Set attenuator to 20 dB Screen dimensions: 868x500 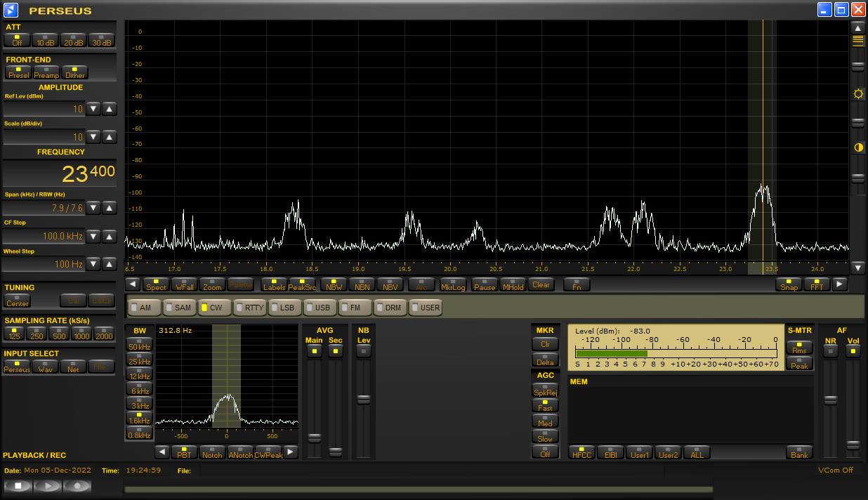pos(73,40)
